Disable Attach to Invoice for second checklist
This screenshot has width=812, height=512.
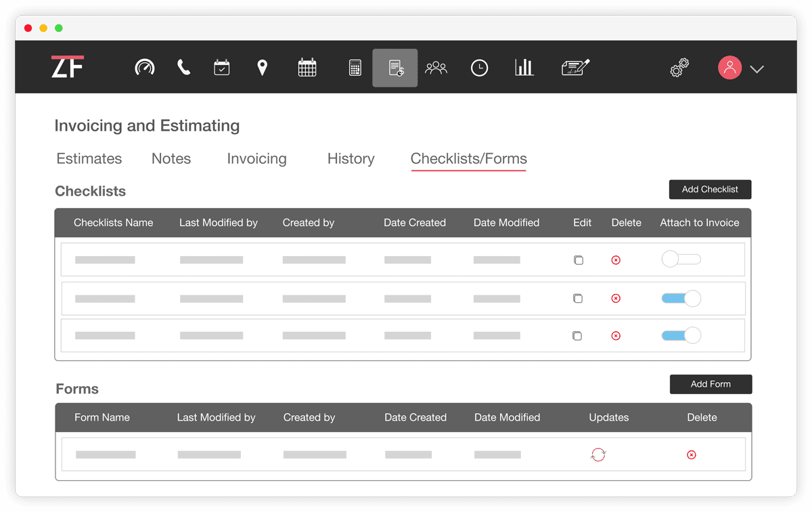(681, 298)
